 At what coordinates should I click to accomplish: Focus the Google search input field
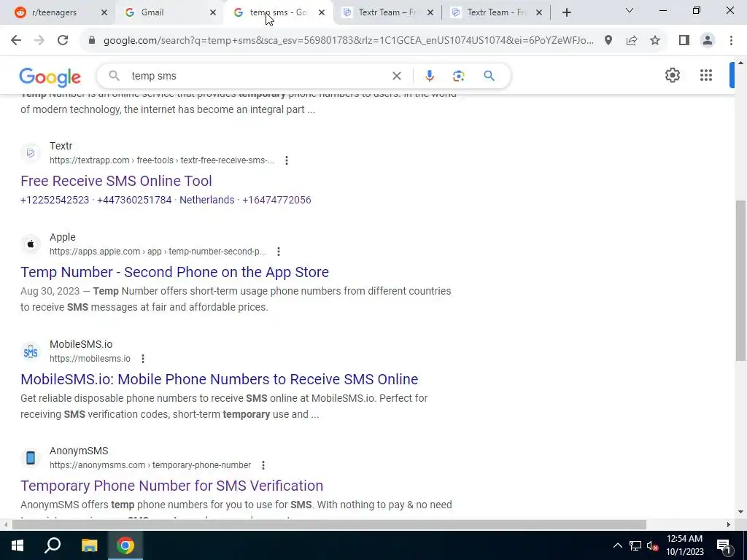coord(258,76)
